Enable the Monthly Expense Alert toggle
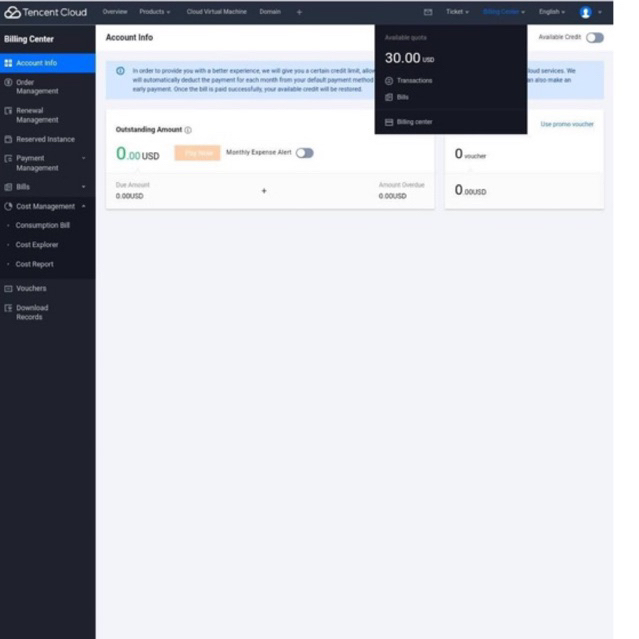This screenshot has width=639, height=639. [304, 153]
